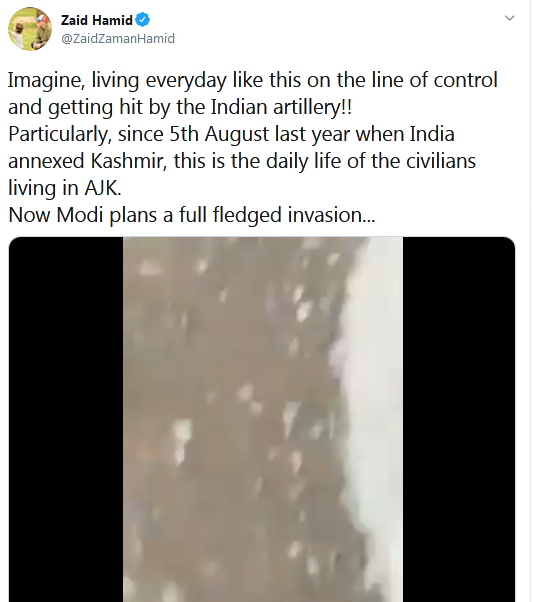Select the 'Imagine, living everyday' text line
The height and width of the screenshot is (602, 533).
point(253,80)
